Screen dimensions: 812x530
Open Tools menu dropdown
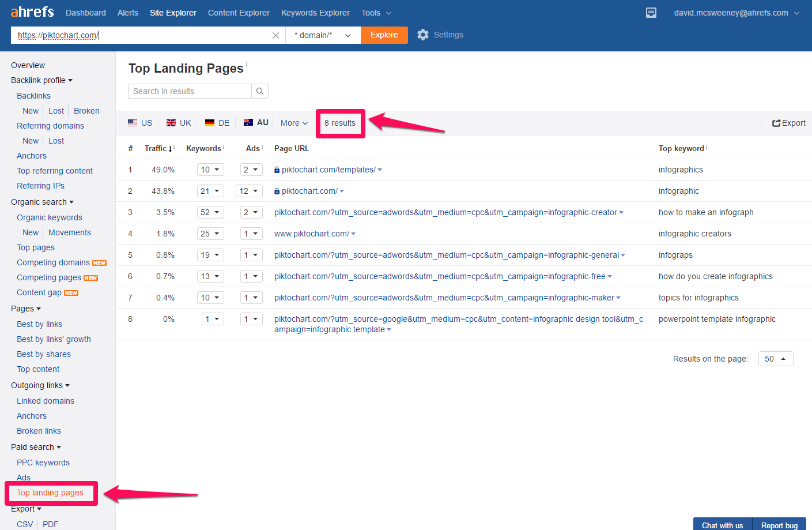point(376,13)
